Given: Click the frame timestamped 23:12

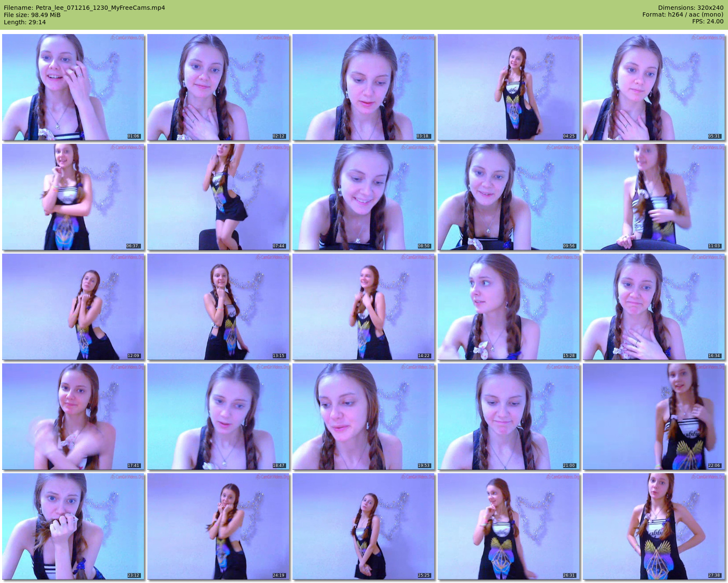Looking at the screenshot, I should [x=73, y=526].
